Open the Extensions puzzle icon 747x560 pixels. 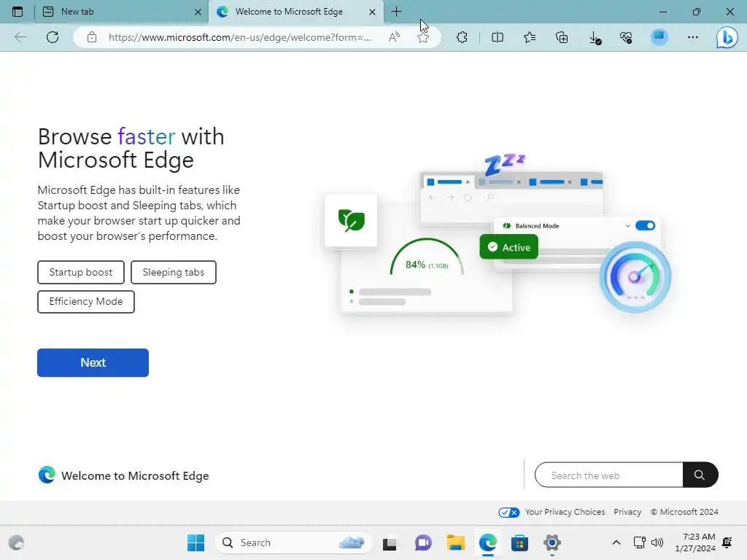pyautogui.click(x=462, y=37)
